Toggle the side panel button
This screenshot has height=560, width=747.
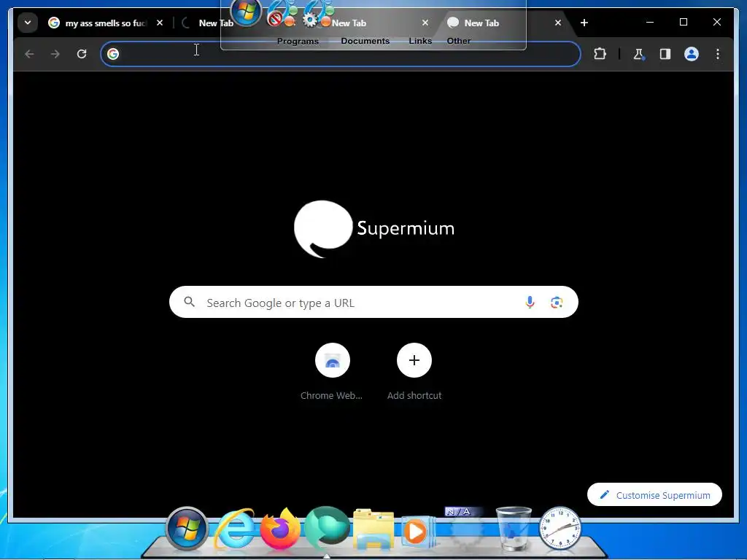(x=665, y=54)
